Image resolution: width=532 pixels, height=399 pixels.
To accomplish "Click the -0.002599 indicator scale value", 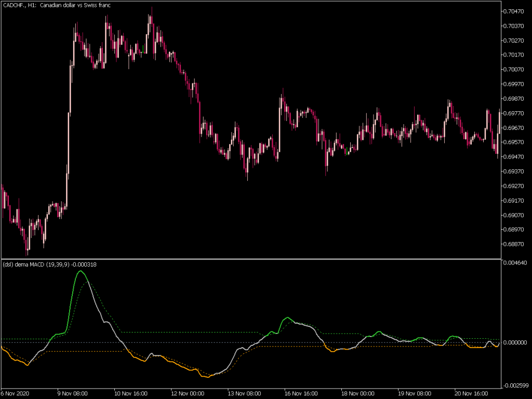I will click(514, 385).
